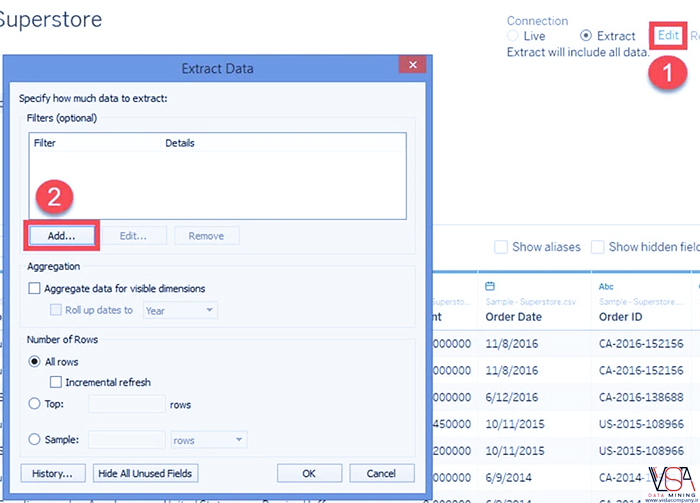The width and height of the screenshot is (700, 503).
Task: Enable Aggregate data for visible dimensions
Action: (35, 289)
